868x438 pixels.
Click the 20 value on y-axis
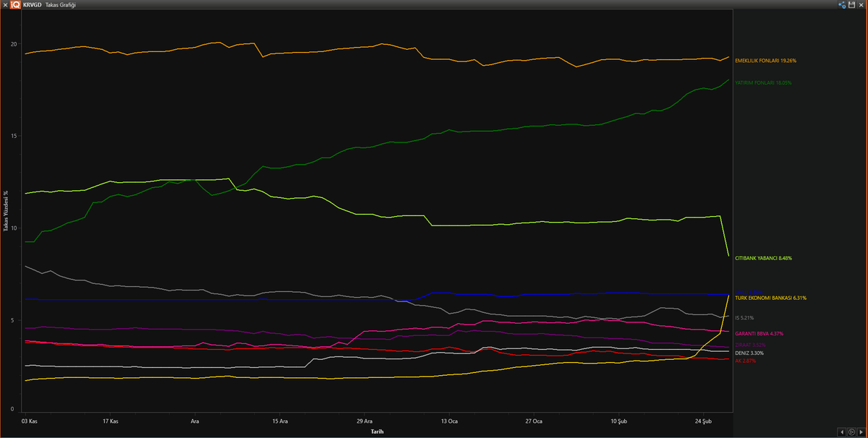13,44
